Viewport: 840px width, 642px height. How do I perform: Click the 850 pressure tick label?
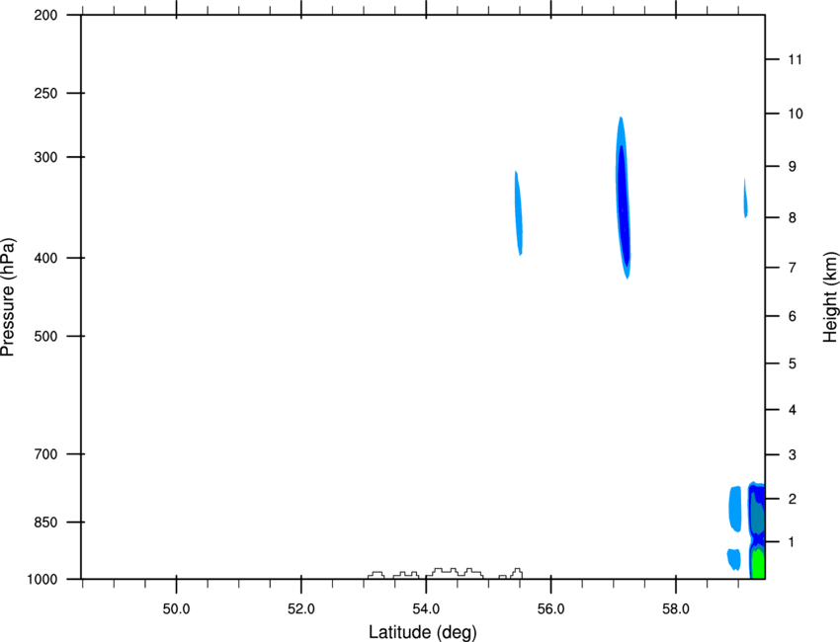coord(46,522)
